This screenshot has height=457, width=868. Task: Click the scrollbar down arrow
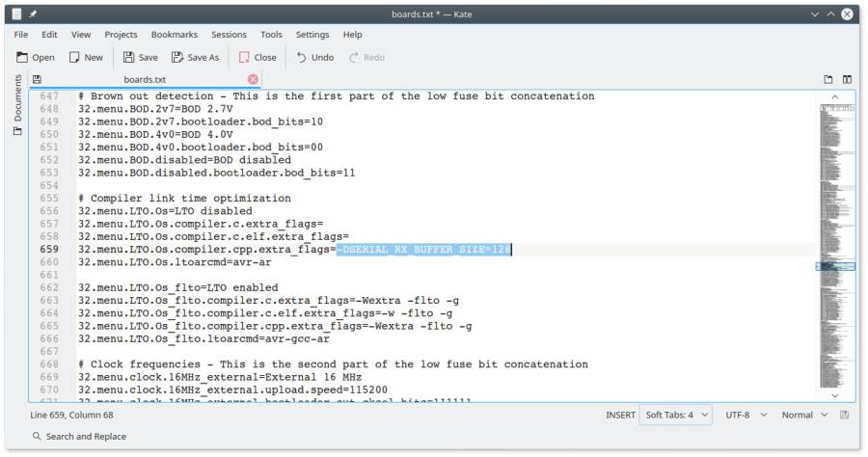835,395
